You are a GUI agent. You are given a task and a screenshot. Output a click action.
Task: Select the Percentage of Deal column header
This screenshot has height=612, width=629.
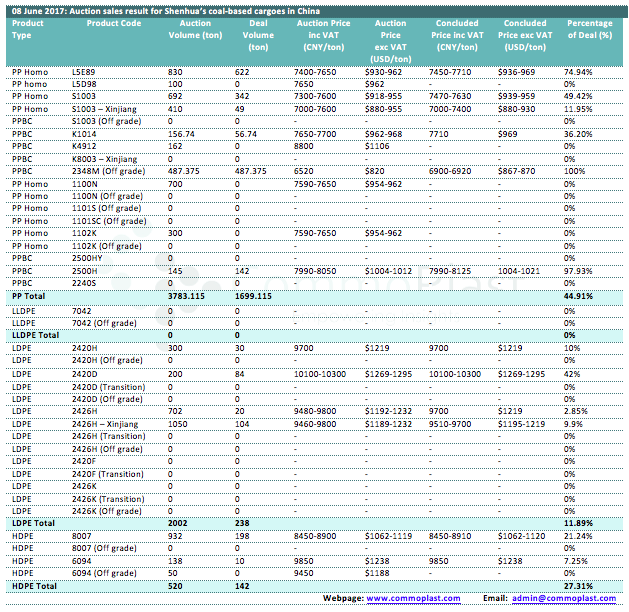pyautogui.click(x=590, y=28)
